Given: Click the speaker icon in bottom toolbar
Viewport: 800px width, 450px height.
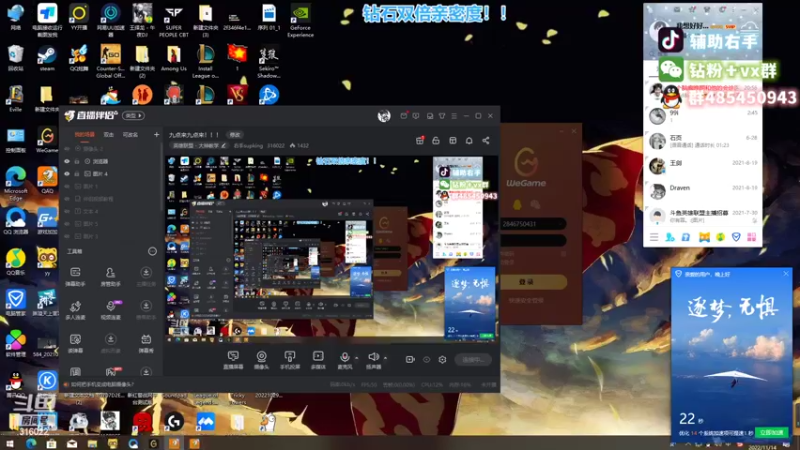Looking at the screenshot, I should (373, 357).
